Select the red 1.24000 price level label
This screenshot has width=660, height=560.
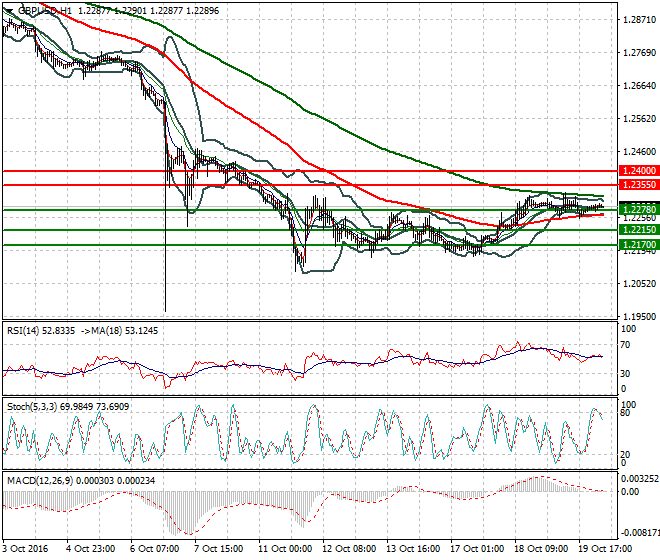click(639, 171)
